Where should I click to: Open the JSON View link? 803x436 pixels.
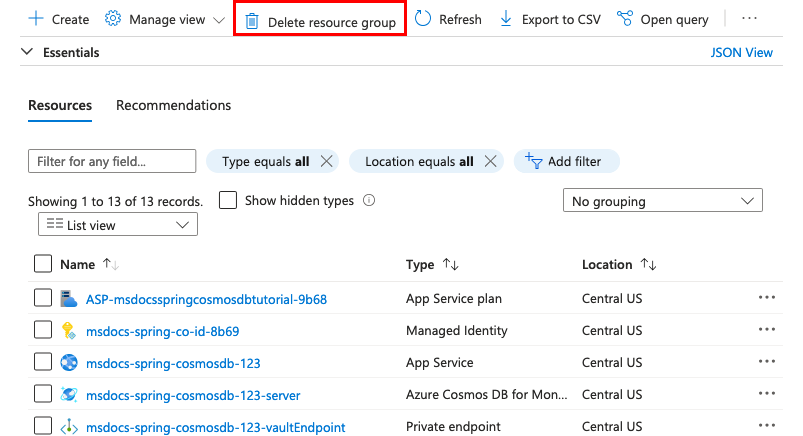coord(742,52)
